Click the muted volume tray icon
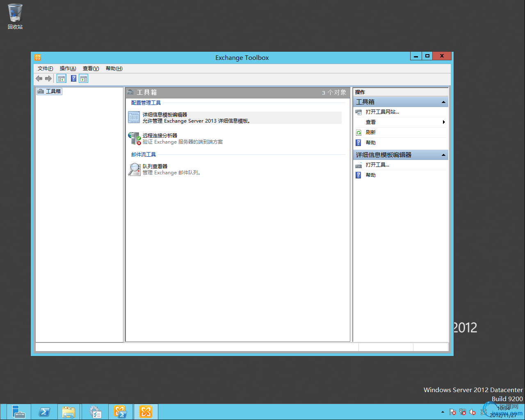This screenshot has height=420, width=525. pyautogui.click(x=472, y=412)
